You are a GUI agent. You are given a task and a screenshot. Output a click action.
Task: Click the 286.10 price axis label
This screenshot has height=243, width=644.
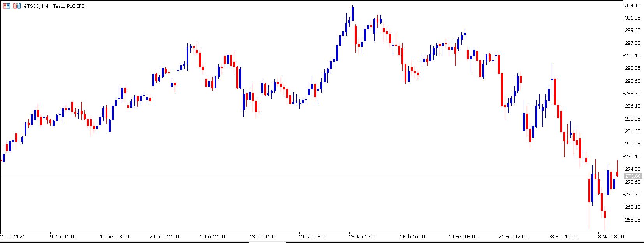point(633,106)
